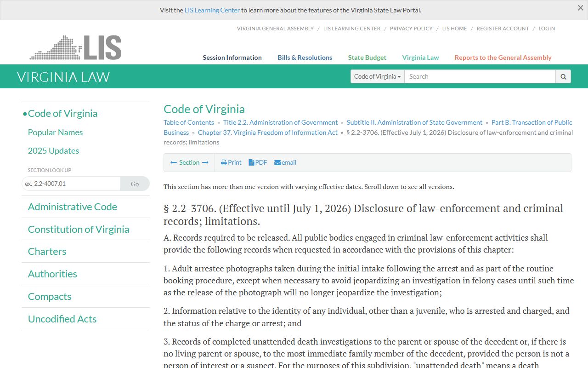
Task: Click the Go button for section lookup
Action: point(135,184)
